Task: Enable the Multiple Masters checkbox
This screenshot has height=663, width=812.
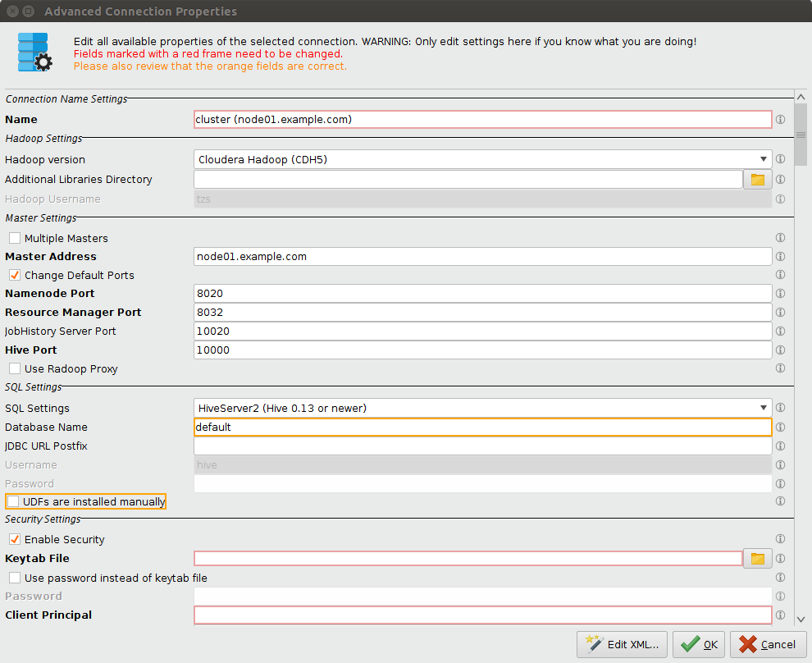Action: [15, 239]
